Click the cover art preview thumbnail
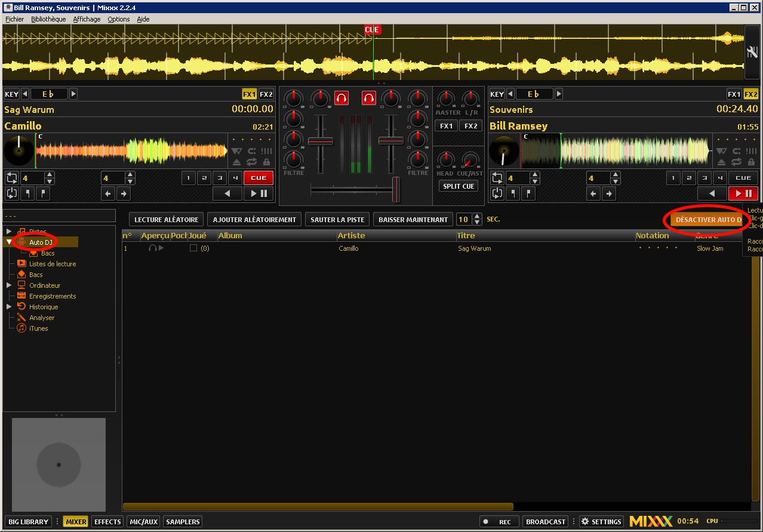Screen dimensions: 763x532 59,465
